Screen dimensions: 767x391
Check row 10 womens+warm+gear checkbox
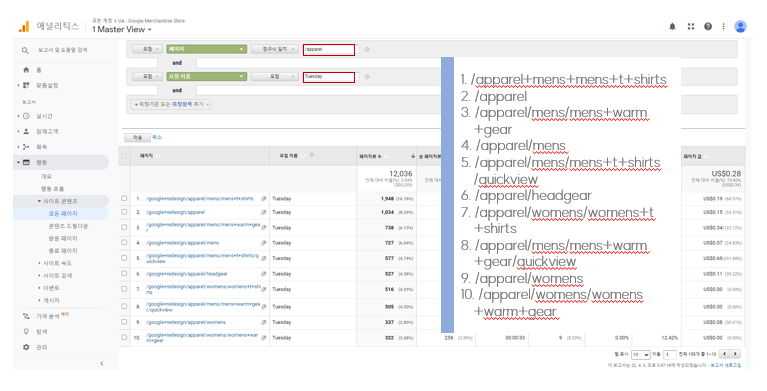[124, 337]
